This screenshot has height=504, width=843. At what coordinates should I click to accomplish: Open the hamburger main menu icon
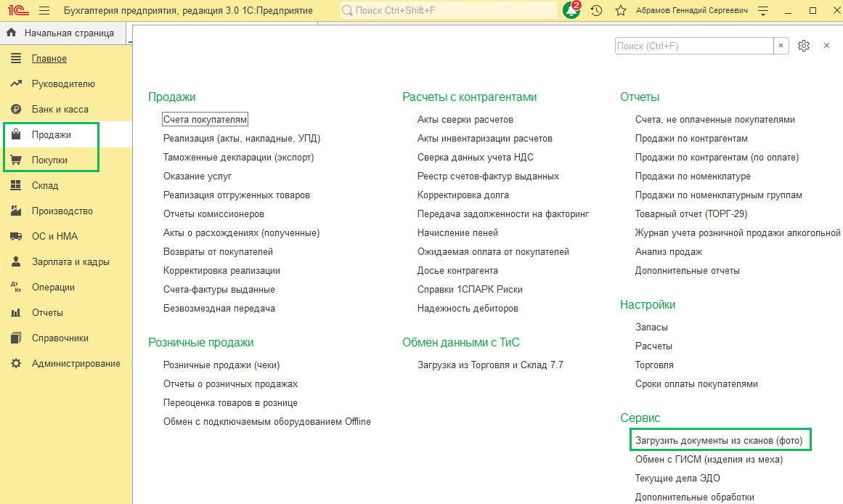tap(44, 10)
